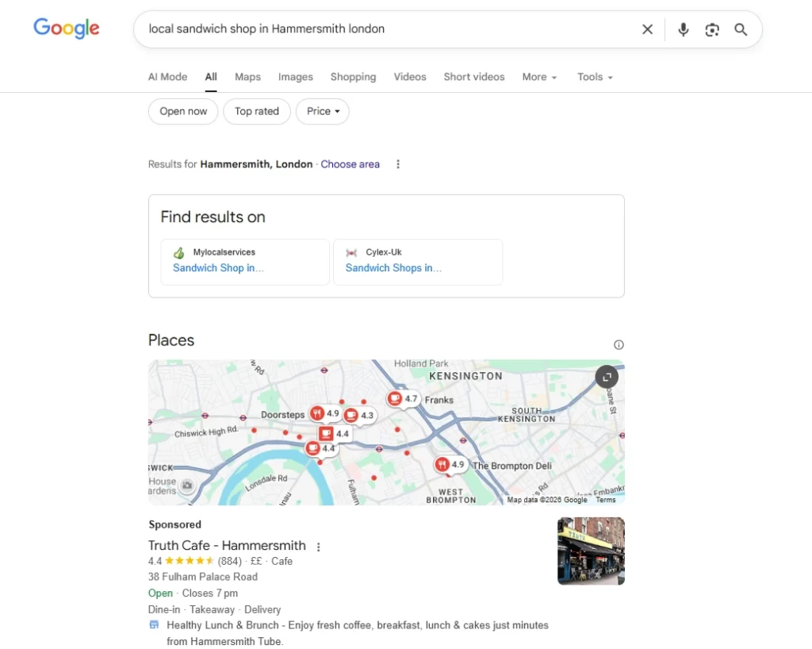Expand the Places map to full view
812x649 pixels.
click(607, 377)
